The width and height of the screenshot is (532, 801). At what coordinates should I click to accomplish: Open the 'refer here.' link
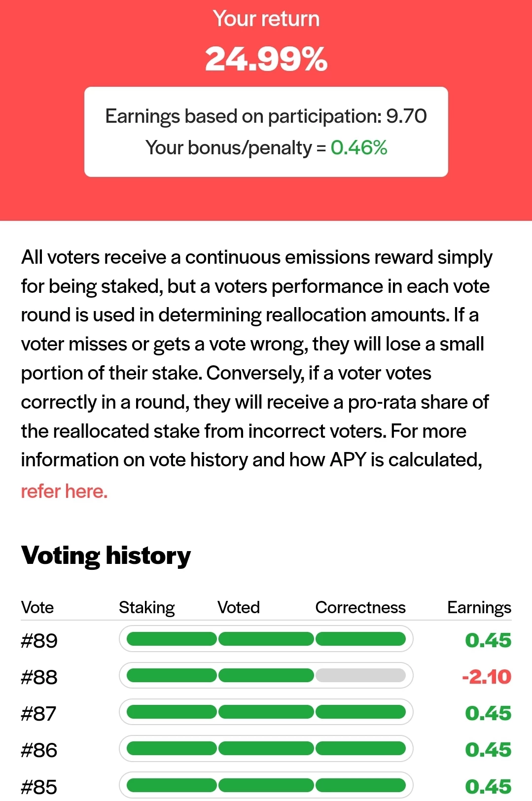[64, 491]
